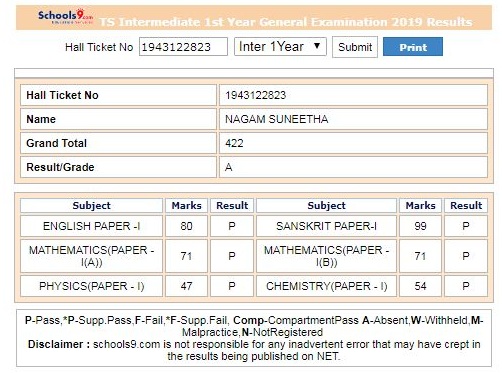
Task: Click the Disclaimer text at bottom
Action: coord(254,350)
